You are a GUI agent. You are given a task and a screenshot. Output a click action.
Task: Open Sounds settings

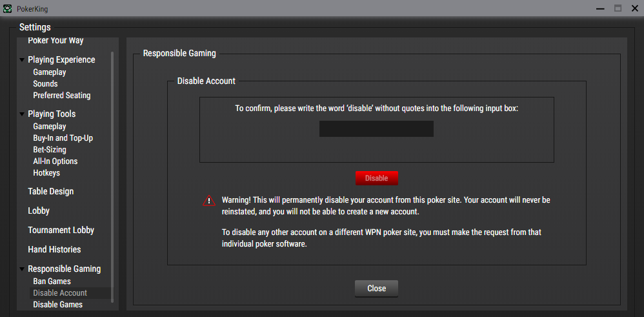click(x=45, y=84)
